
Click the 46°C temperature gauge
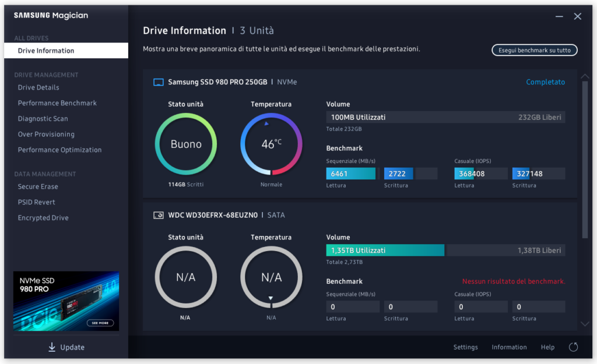pyautogui.click(x=271, y=144)
